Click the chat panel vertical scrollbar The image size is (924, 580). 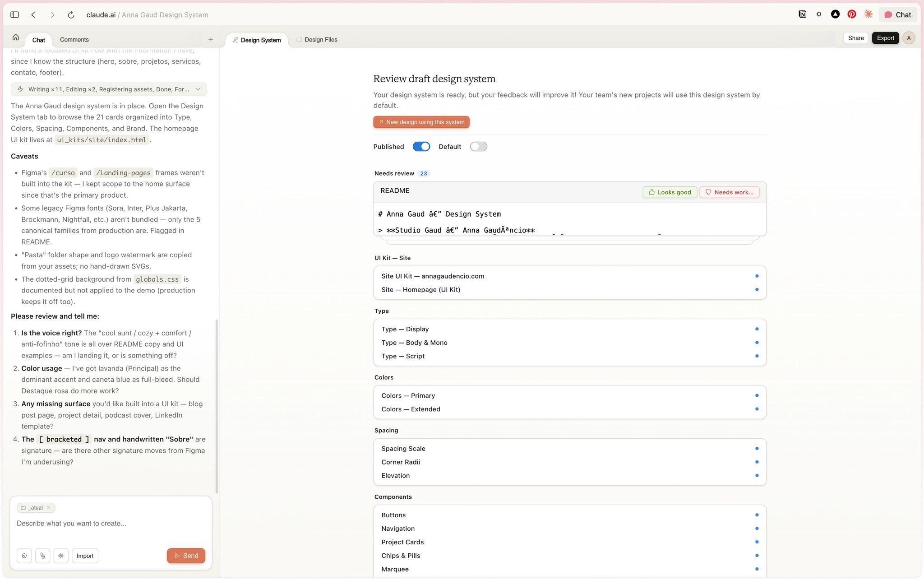click(x=217, y=406)
